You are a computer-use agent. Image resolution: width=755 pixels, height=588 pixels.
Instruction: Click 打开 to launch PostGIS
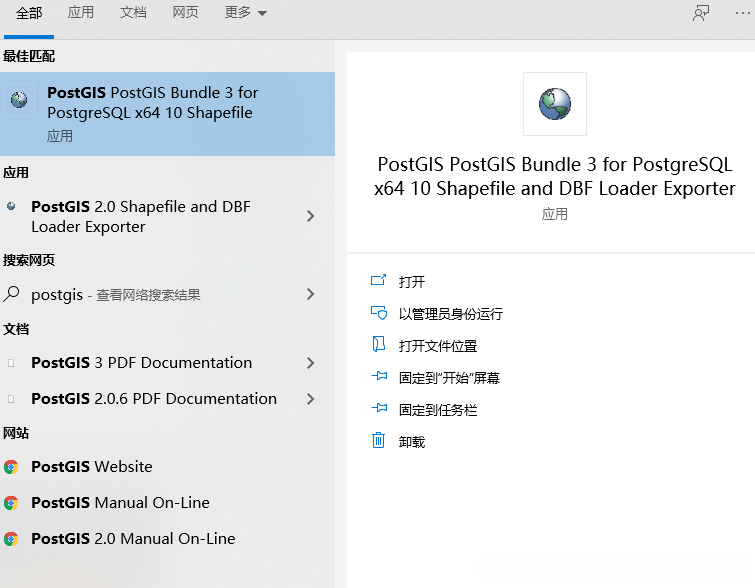coord(412,282)
